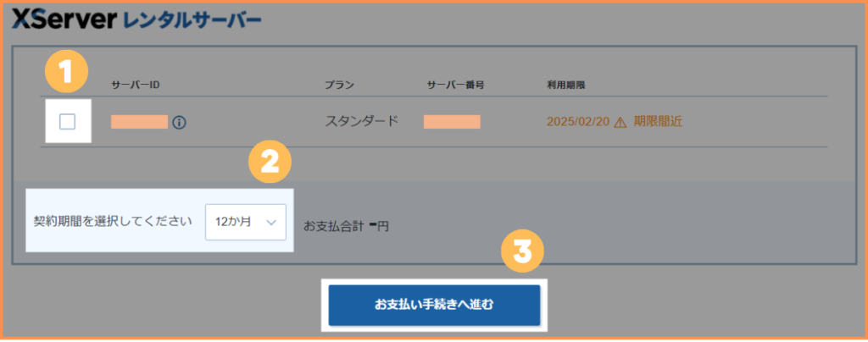Open the 12か月 contract period dropdown
Image resolution: width=868 pixels, height=342 pixels.
click(x=245, y=222)
